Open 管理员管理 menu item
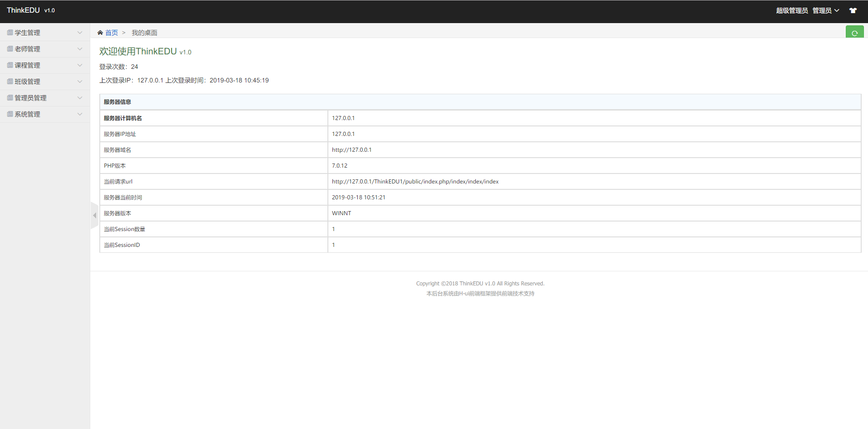The width and height of the screenshot is (868, 429). [45, 98]
